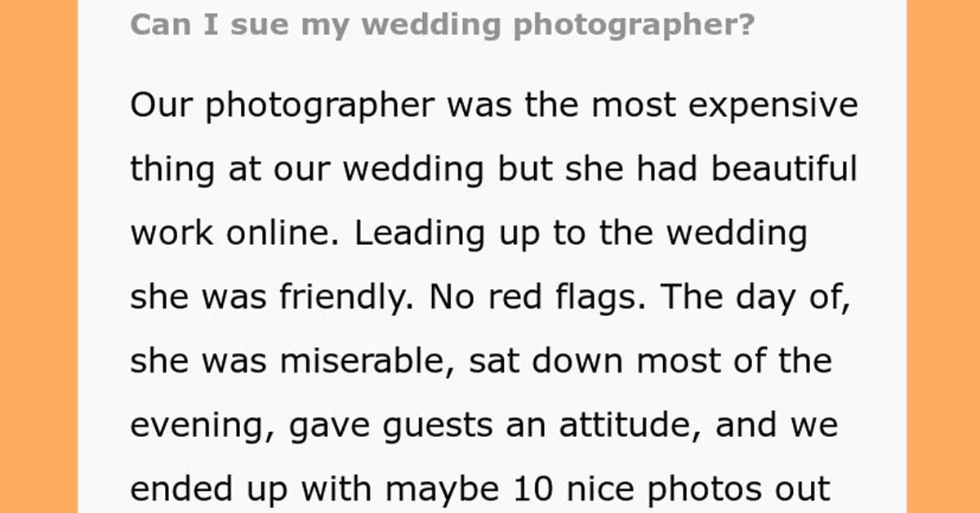Click the word "evening," starting the line
This screenshot has height=513, width=980.
point(205,426)
